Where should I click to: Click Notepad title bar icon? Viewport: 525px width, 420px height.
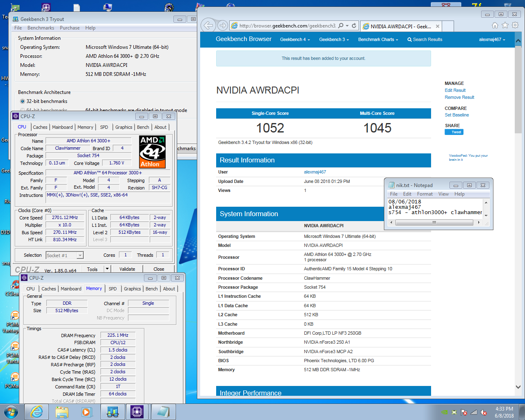[391, 185]
